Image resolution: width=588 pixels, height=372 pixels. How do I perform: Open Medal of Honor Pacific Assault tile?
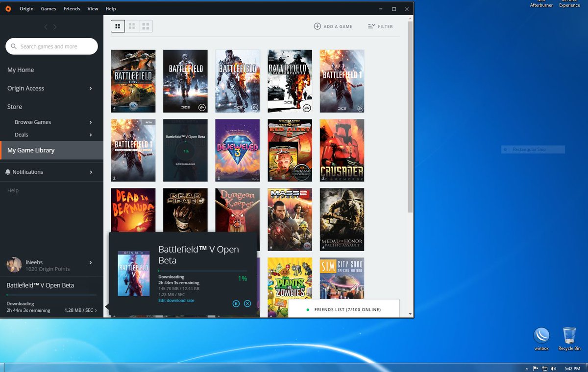click(342, 220)
